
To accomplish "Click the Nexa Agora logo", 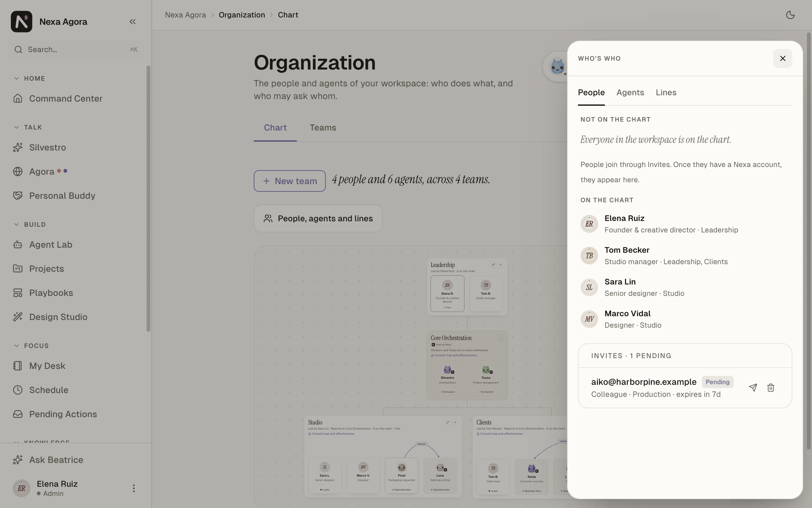I will [x=22, y=22].
